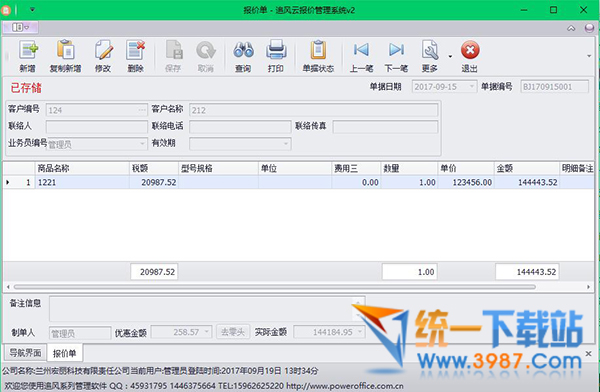Select the 报价单 tab
The width and height of the screenshot is (600, 392).
(64, 353)
